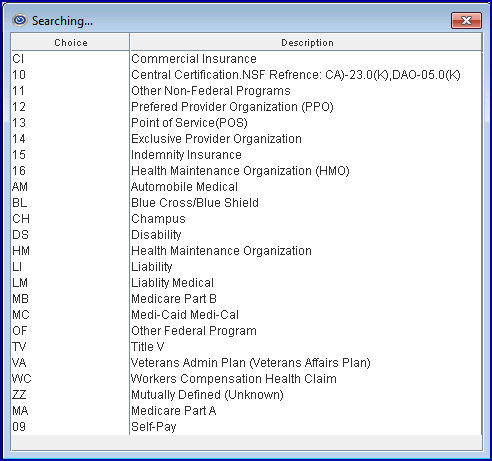This screenshot has width=492, height=461.
Task: Select the CI Commercial Insurance row
Action: pyautogui.click(x=247, y=59)
